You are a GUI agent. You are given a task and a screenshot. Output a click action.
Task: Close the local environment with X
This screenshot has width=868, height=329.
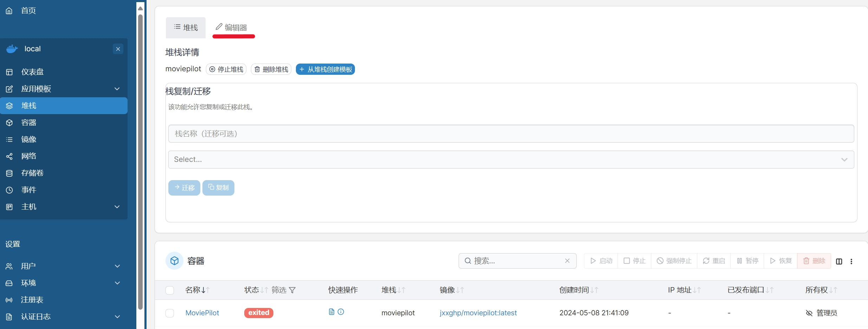click(118, 49)
